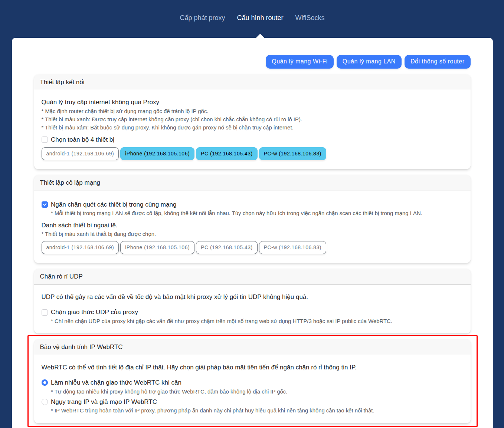
Task: Select Làm nhiễu và chặn giao thức WebRTC
Action: point(45,383)
